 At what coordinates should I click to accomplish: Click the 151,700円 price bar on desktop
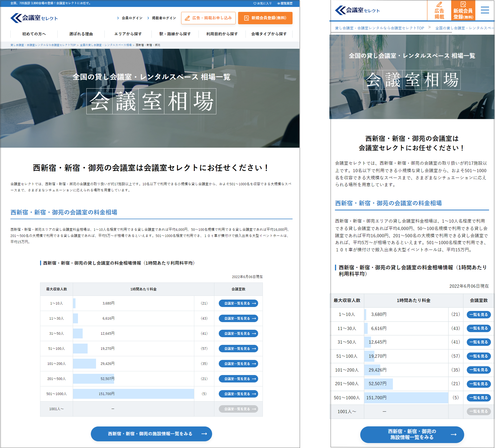(x=133, y=394)
